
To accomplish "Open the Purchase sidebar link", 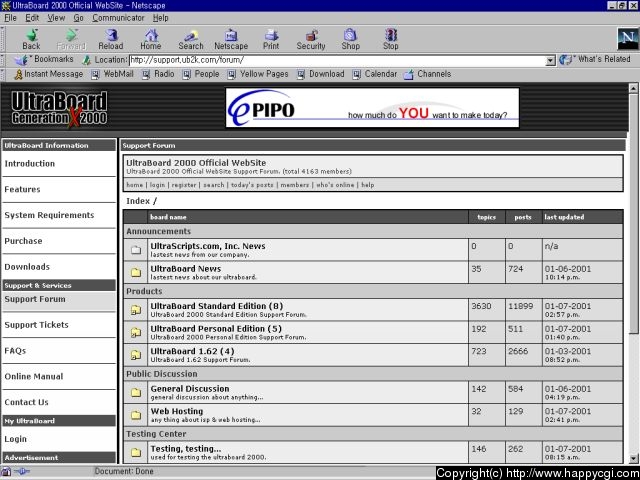I will point(23,241).
